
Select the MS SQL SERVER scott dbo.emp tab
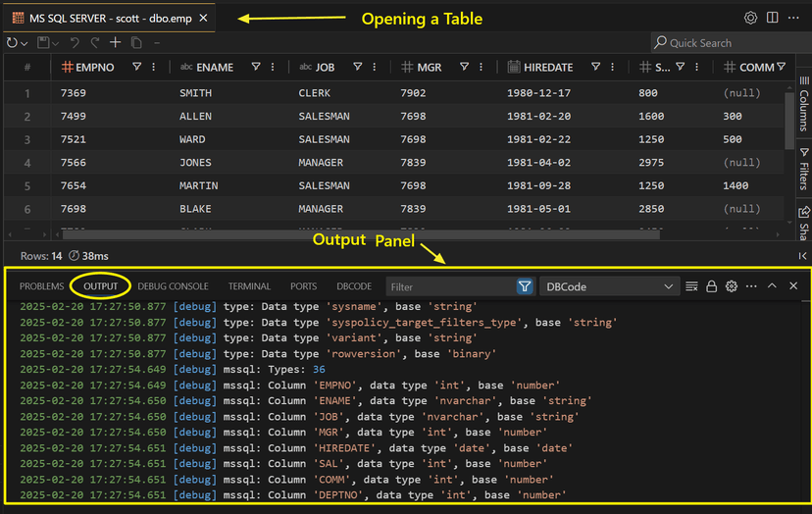(110, 18)
